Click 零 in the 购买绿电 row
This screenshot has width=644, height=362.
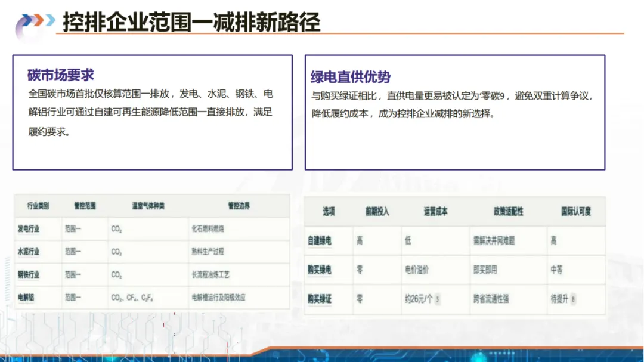(x=360, y=270)
